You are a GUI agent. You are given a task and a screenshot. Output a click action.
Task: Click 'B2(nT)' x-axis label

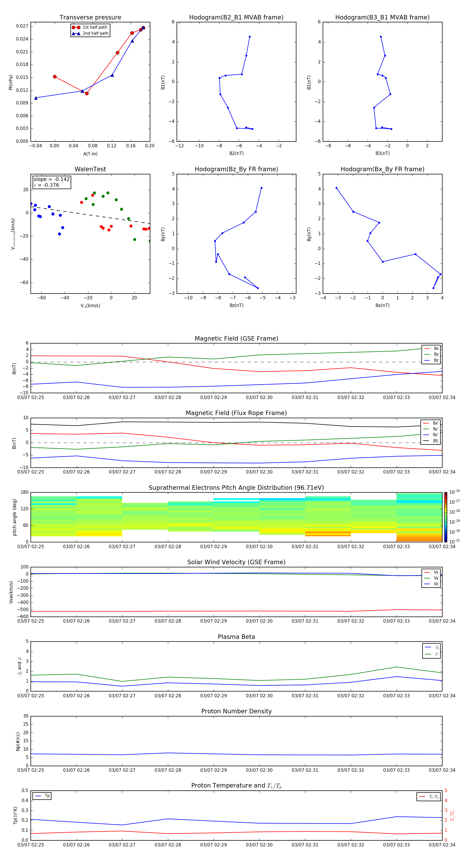tap(236, 153)
